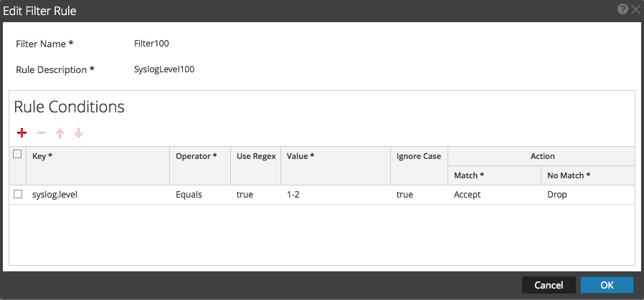Click the Accept match action cell
This screenshot has height=300, width=644.
tap(467, 194)
